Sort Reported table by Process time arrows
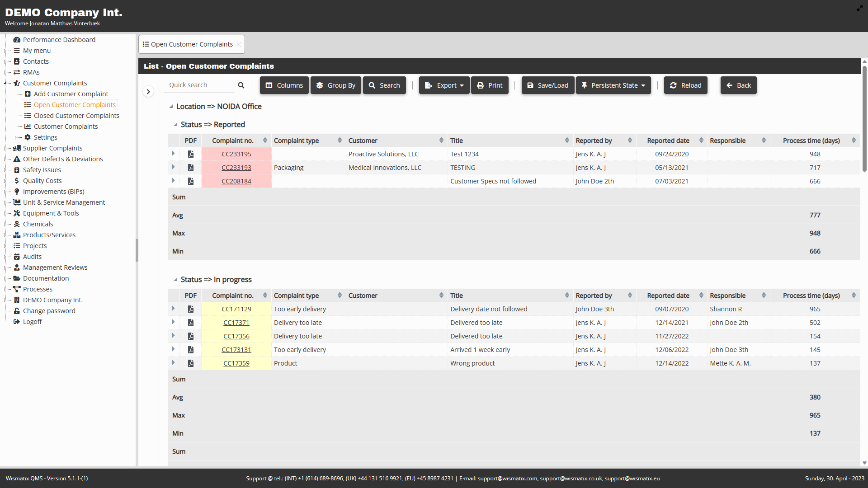This screenshot has height=488, width=868. click(x=854, y=141)
